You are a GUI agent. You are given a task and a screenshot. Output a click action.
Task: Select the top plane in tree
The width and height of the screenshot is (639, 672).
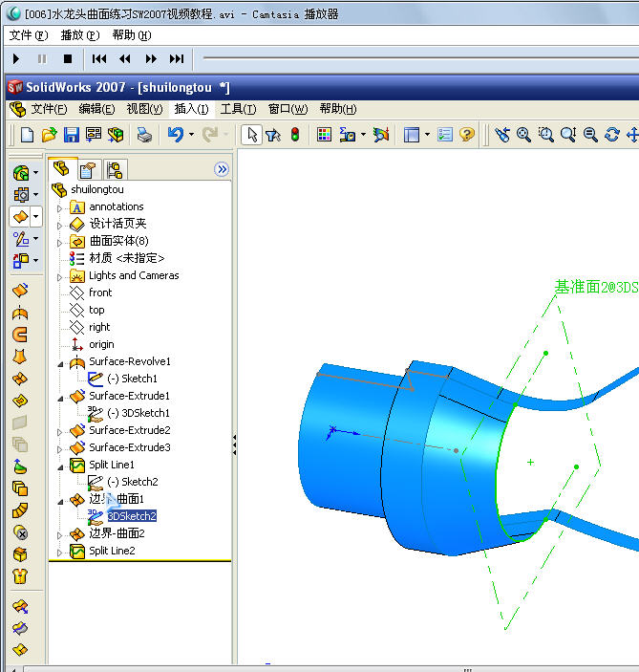point(96,310)
